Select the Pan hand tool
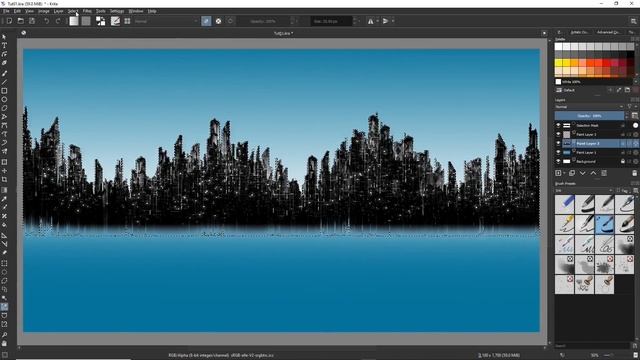Viewport: 640px width, 360px height. [4, 344]
